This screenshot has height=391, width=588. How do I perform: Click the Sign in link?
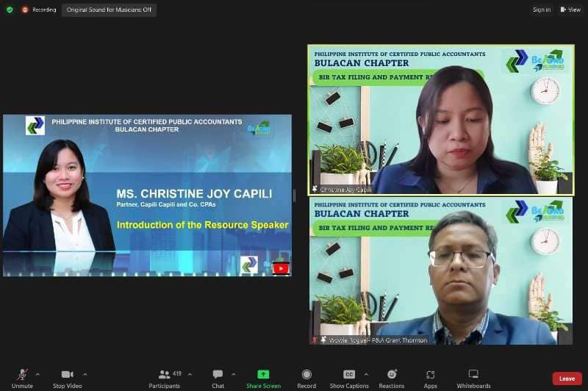pos(542,10)
